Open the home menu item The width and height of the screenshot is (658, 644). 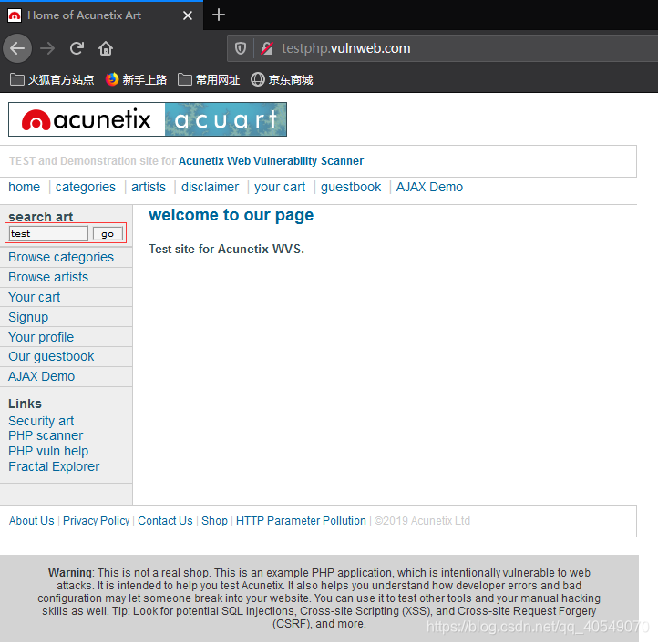[25, 187]
